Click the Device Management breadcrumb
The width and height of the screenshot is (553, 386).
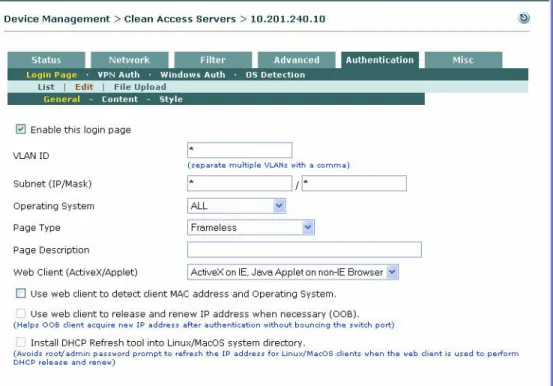[x=57, y=19]
